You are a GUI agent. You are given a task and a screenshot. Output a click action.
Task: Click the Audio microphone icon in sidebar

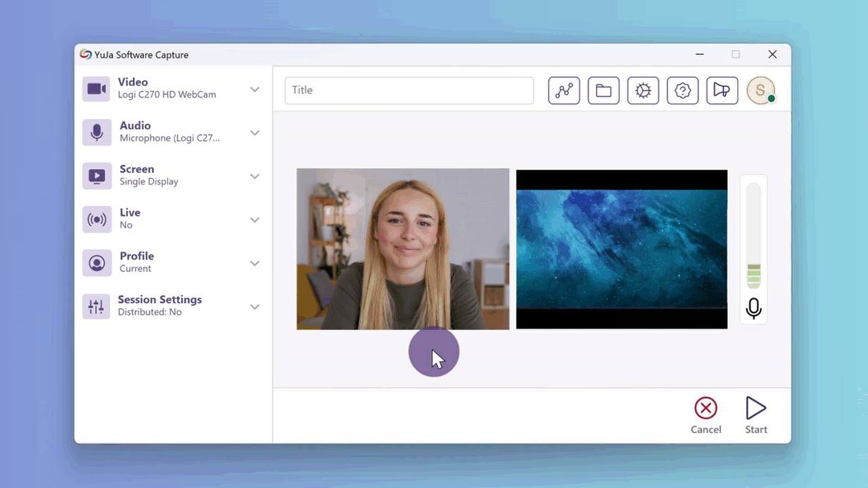point(96,132)
